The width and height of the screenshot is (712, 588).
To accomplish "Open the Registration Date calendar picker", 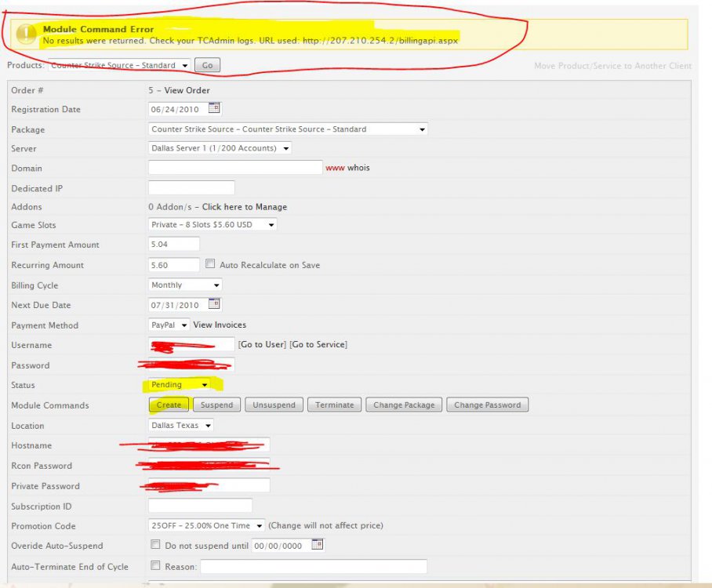I will 213,108.
